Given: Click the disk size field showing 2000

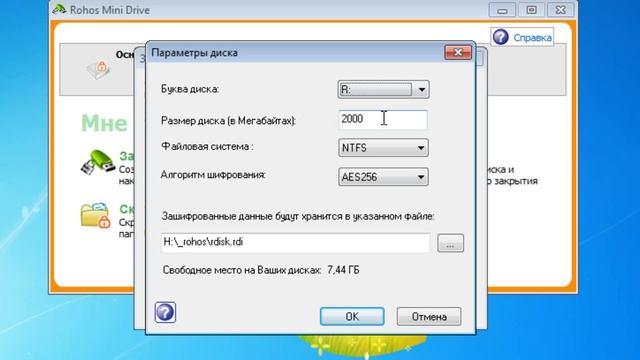Looking at the screenshot, I should point(383,120).
